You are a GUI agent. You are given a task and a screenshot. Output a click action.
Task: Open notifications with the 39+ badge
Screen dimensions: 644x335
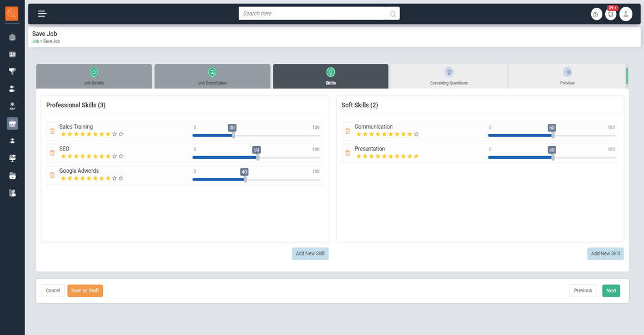pos(611,14)
